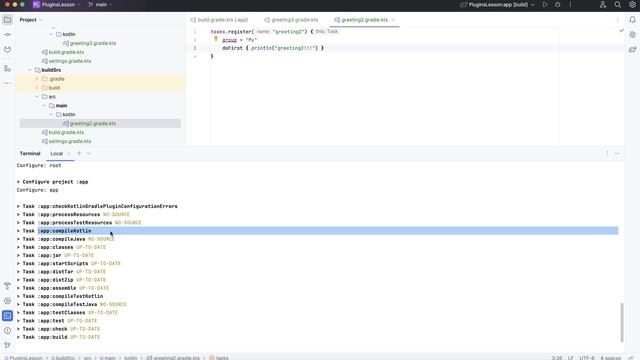Open the Commit tool window
640x360 pixels.
tap(7, 35)
